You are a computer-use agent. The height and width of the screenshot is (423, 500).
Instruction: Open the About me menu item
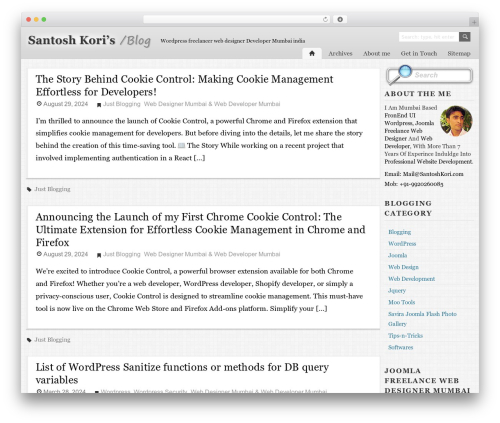click(376, 53)
